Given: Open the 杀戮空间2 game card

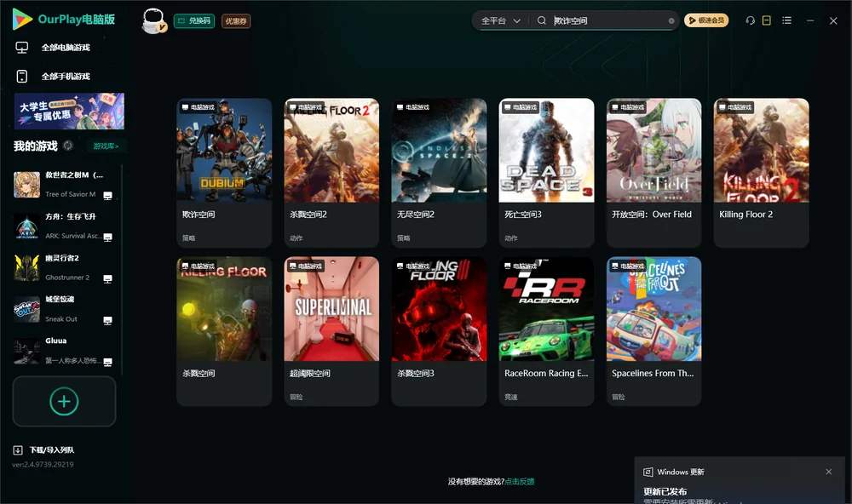Looking at the screenshot, I should coord(331,173).
